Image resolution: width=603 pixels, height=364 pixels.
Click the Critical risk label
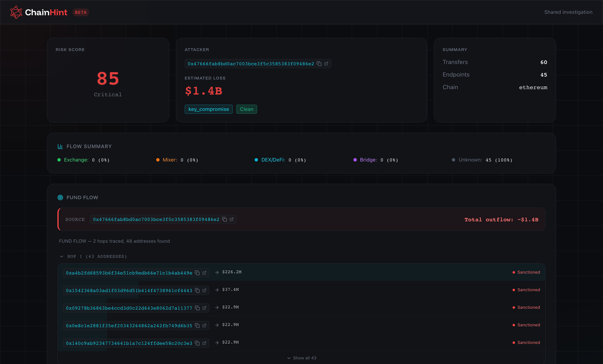point(108,95)
